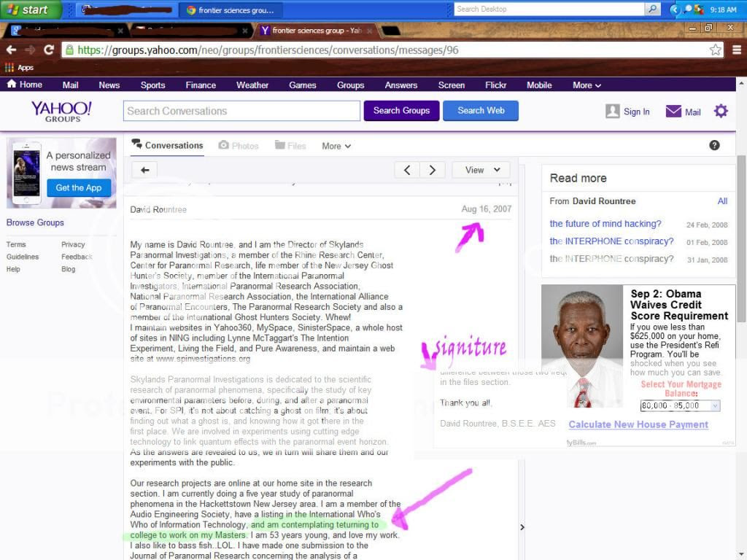Click the browser back arrow
This screenshot has height=560, width=747.
pos(11,50)
